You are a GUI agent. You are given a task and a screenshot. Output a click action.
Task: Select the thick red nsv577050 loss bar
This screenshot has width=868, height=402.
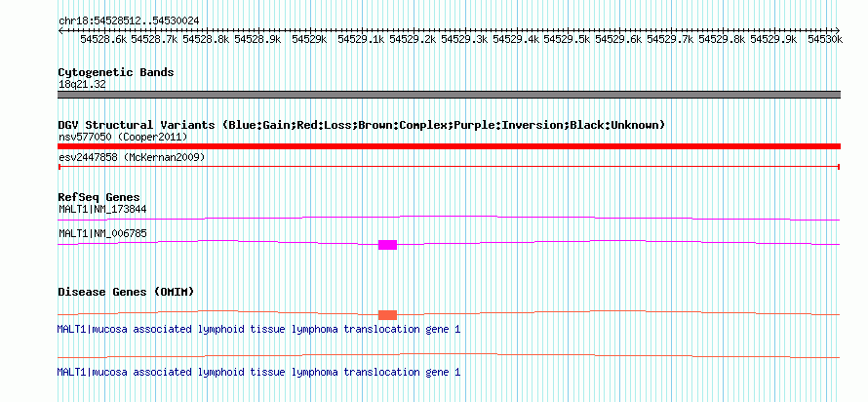coord(449,146)
